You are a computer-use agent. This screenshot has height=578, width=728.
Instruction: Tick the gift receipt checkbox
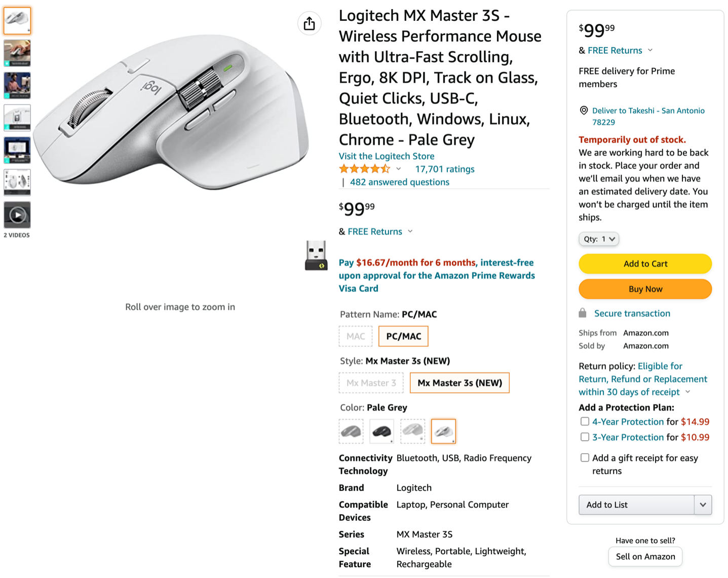[x=585, y=458]
